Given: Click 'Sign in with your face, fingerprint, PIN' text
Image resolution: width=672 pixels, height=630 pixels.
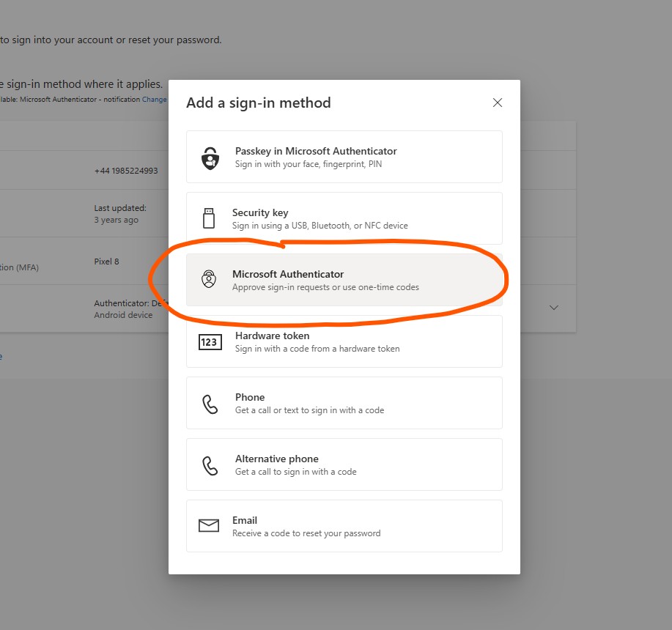Looking at the screenshot, I should point(308,164).
